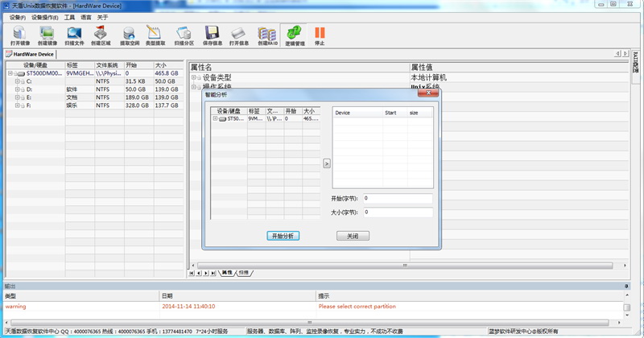Click the tab-strip scroll right arrow at top right

625,54
